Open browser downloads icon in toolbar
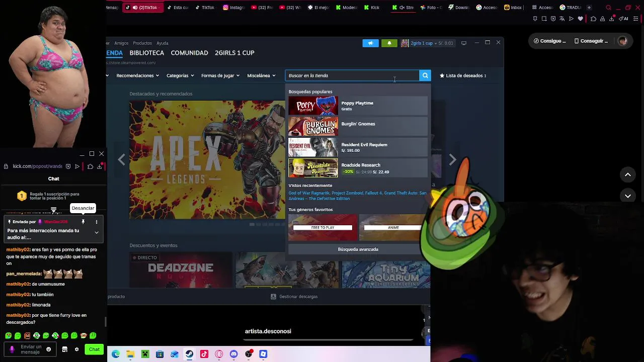Image resolution: width=644 pixels, height=362 pixels. pos(612,19)
